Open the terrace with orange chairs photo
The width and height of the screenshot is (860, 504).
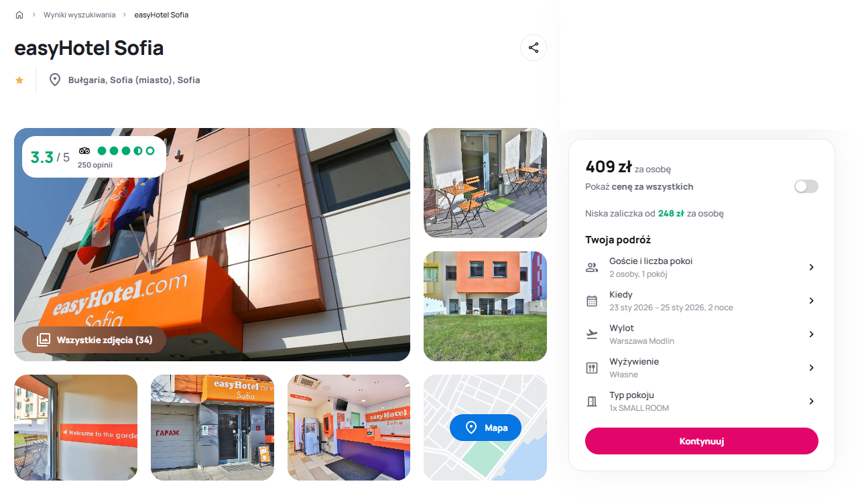click(485, 183)
